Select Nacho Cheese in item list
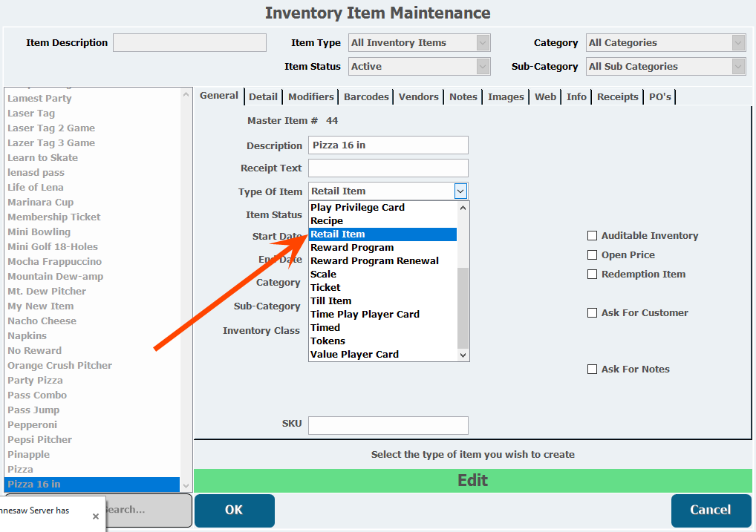 (x=42, y=321)
